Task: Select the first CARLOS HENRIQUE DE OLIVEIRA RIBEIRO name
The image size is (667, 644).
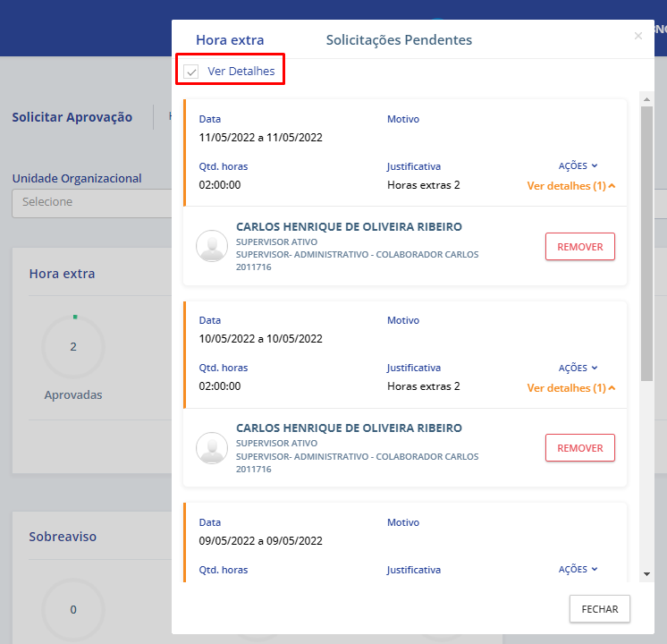Action: [x=349, y=227]
